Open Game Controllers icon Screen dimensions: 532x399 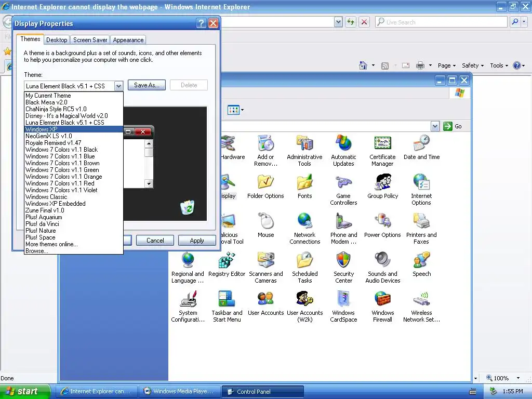(x=343, y=189)
